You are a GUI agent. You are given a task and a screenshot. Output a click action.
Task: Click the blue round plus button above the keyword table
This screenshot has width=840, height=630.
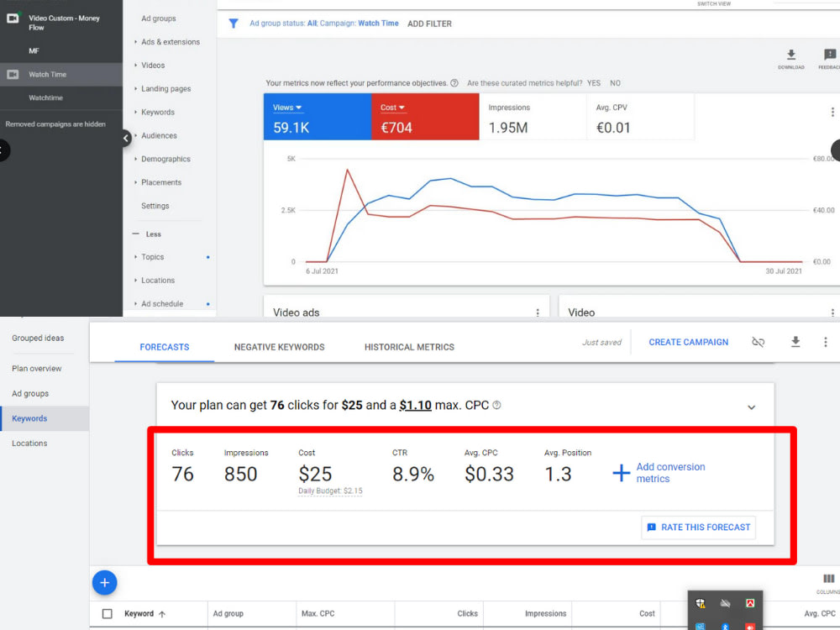(x=104, y=582)
